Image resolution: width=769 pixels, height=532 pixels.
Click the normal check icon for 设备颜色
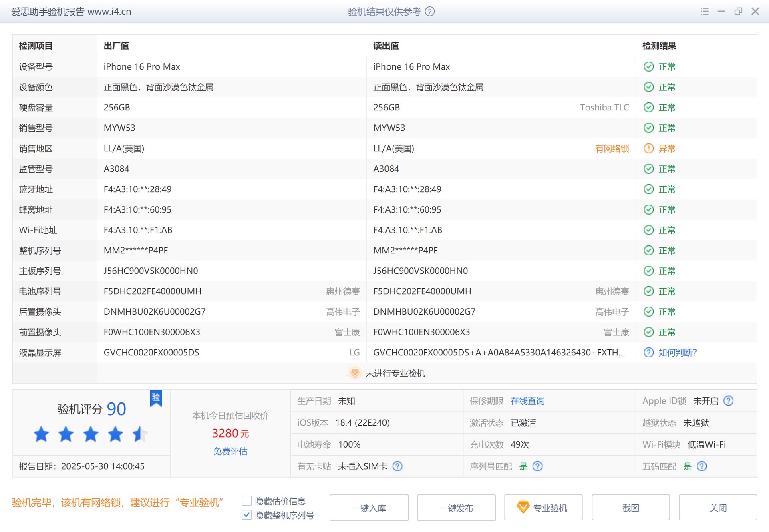pos(648,87)
